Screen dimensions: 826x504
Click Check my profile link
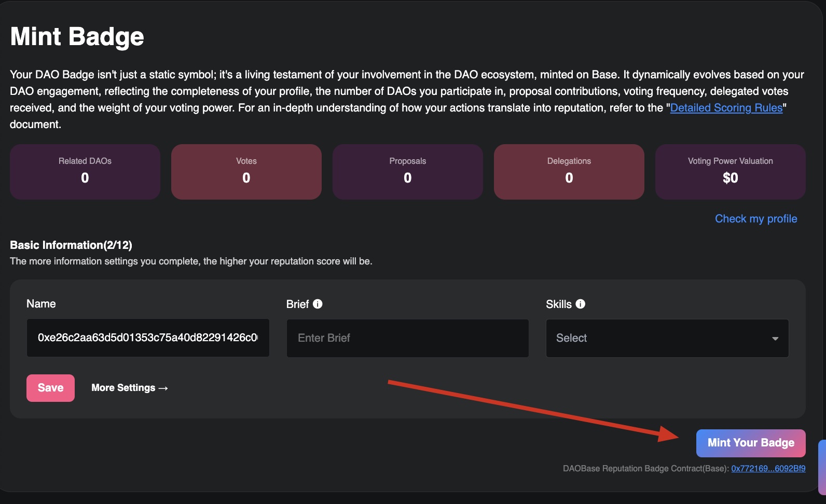click(x=756, y=219)
